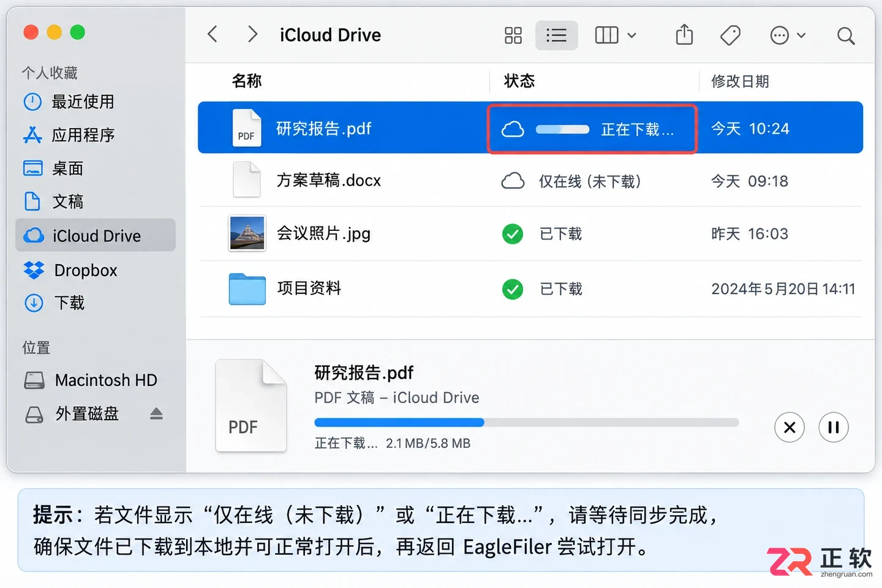This screenshot has width=882, height=588.
Task: Sort by the 状态 column header
Action: point(519,81)
